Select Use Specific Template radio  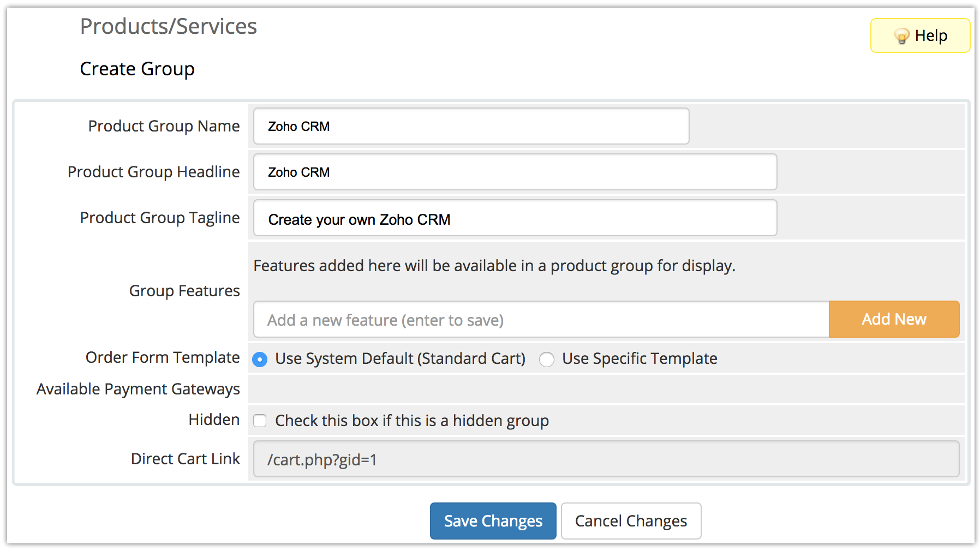coord(547,360)
